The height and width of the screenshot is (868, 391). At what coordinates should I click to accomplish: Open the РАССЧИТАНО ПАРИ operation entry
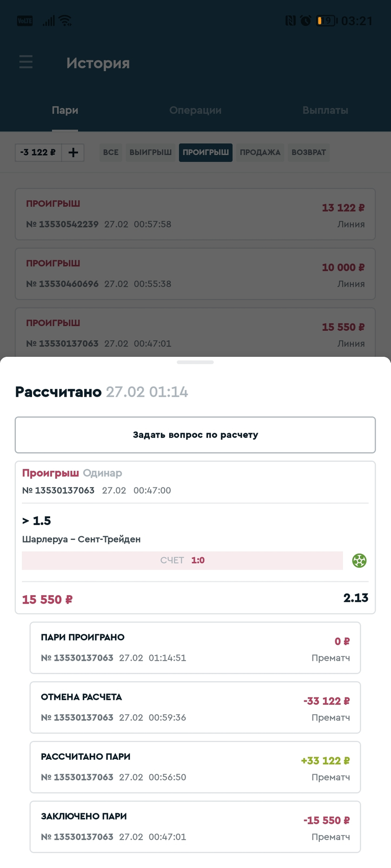195,767
